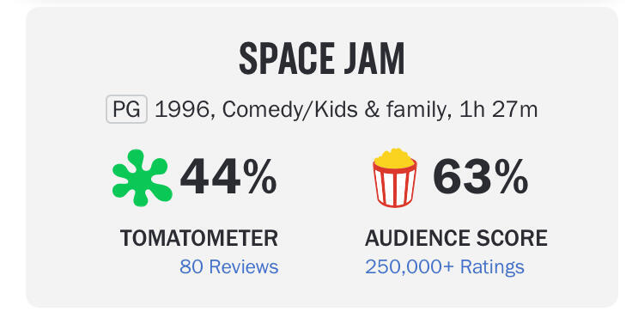Open the 80 Reviews link
This screenshot has width=644, height=318.
(x=228, y=267)
